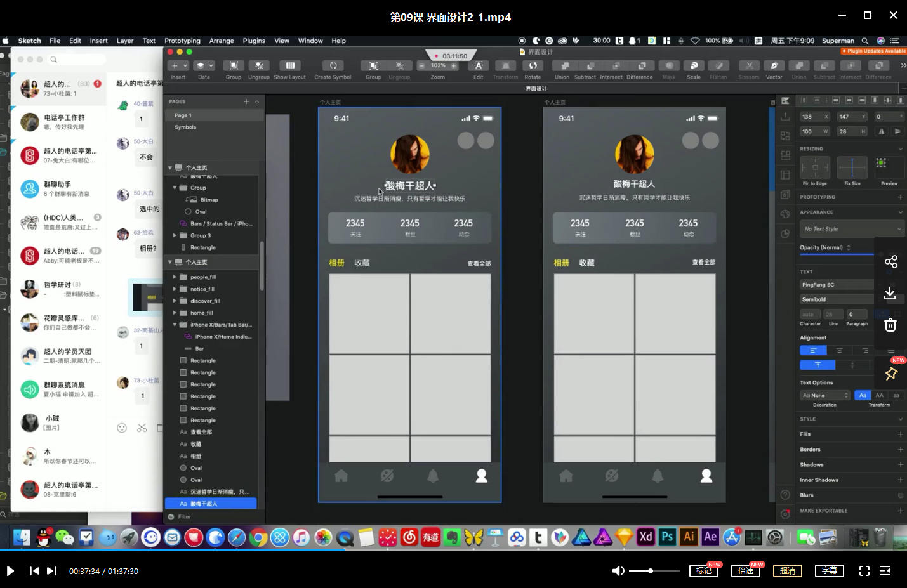Click the share icon on video overlay
The image size is (907, 588).
pyautogui.click(x=890, y=261)
